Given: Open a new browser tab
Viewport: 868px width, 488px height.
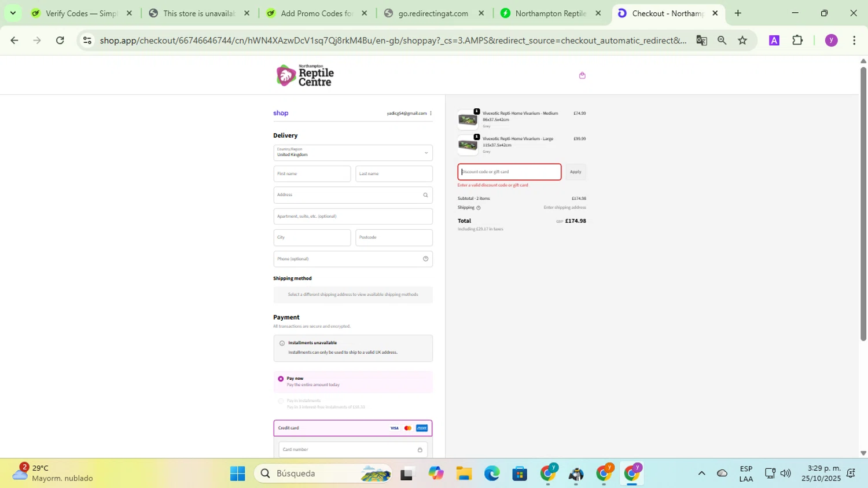Looking at the screenshot, I should pyautogui.click(x=738, y=13).
